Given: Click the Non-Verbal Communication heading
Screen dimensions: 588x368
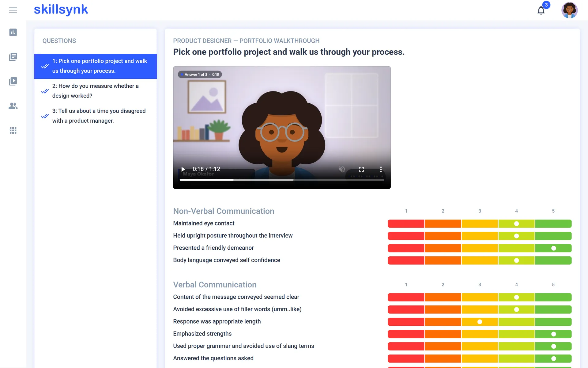Looking at the screenshot, I should (224, 211).
